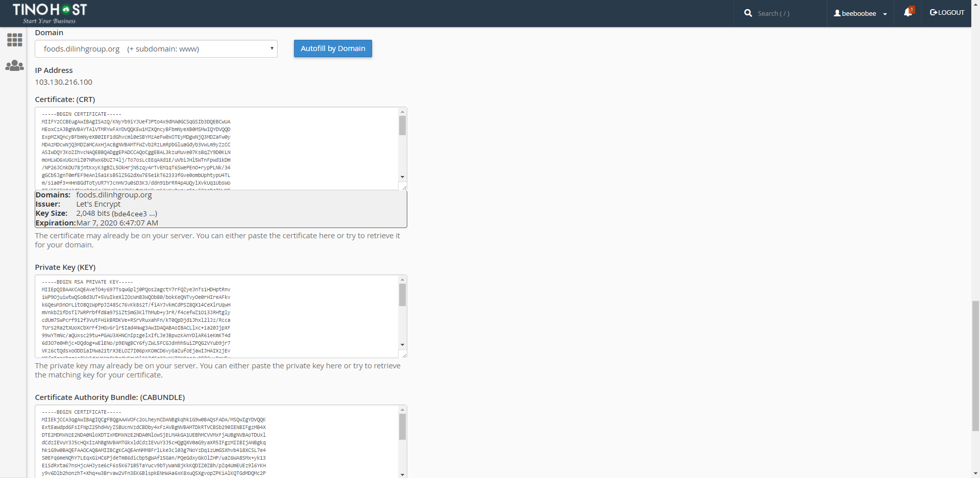Screen dimensions: 980x478
Task: Click the page scrollbar up arrow
Action: [x=975, y=4]
